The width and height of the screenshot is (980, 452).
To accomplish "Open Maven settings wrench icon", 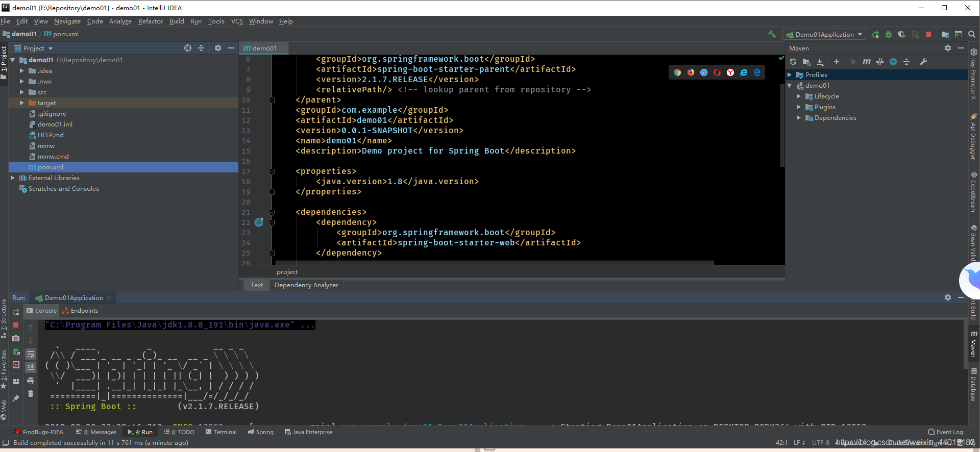I will [923, 62].
